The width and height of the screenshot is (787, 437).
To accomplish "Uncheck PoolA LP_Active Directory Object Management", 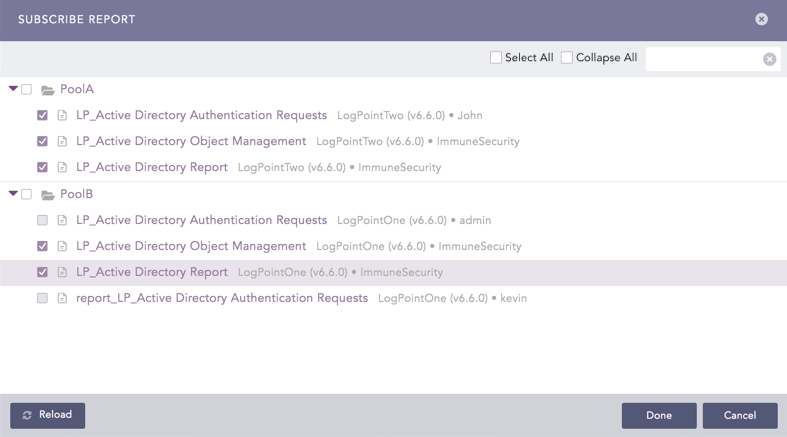I will pyautogui.click(x=42, y=142).
